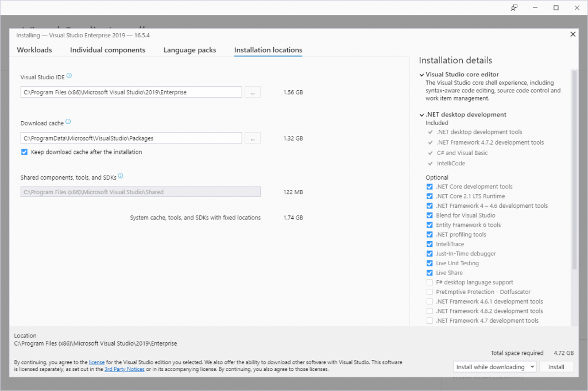Screen dimensions: 588x391
Task: Go to the Language packs tab
Action: pos(189,50)
